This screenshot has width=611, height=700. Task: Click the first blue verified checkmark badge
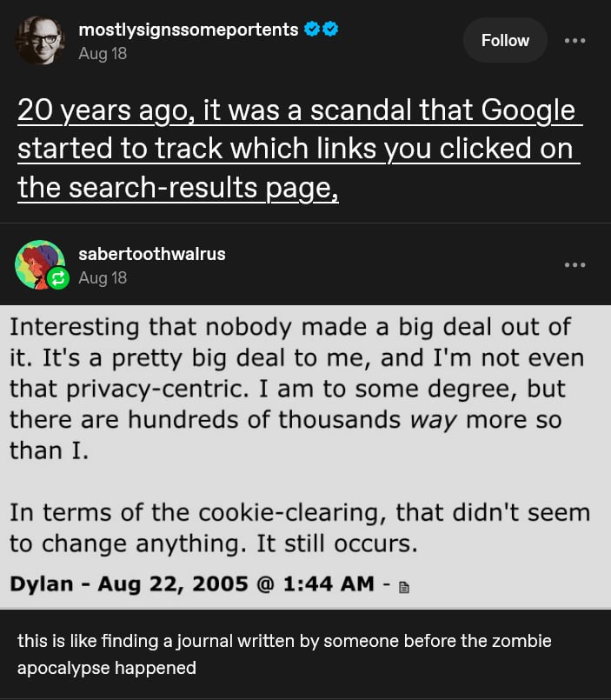coord(312,30)
